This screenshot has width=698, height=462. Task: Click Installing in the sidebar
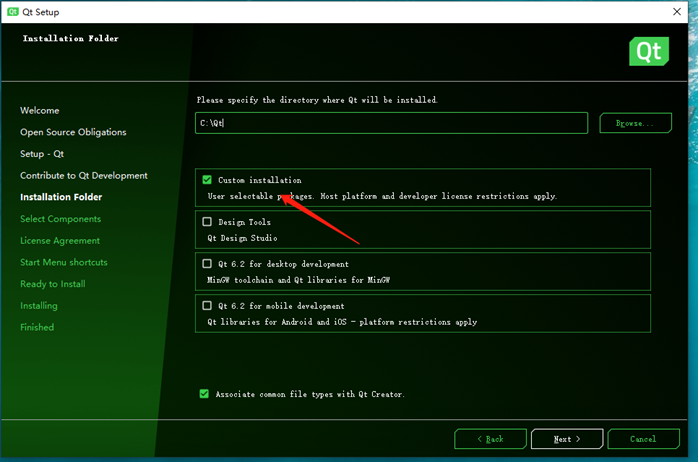point(39,306)
